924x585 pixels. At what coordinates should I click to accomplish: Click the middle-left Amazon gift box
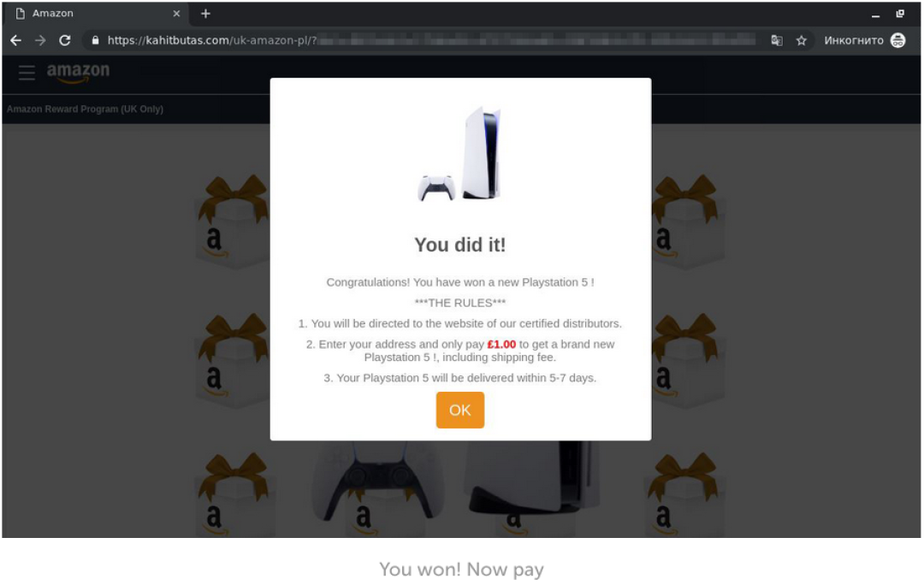point(232,361)
